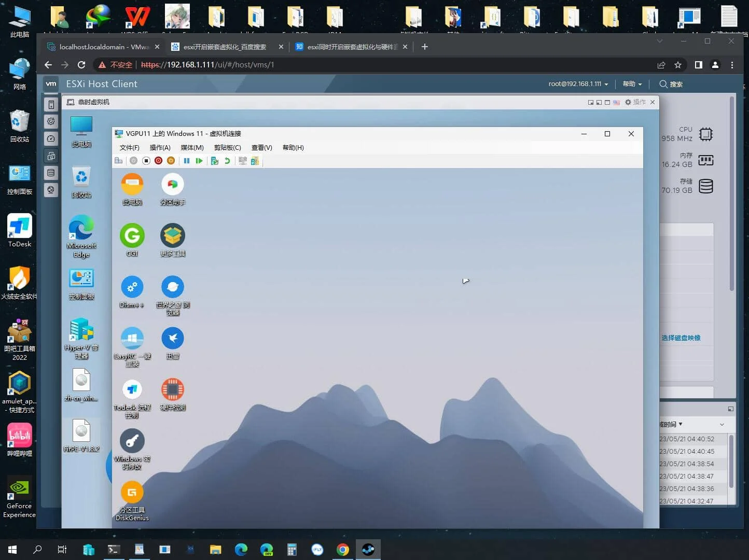The height and width of the screenshot is (560, 749).
Task: Expand the column chevron in the tasks panel
Action: click(722, 425)
